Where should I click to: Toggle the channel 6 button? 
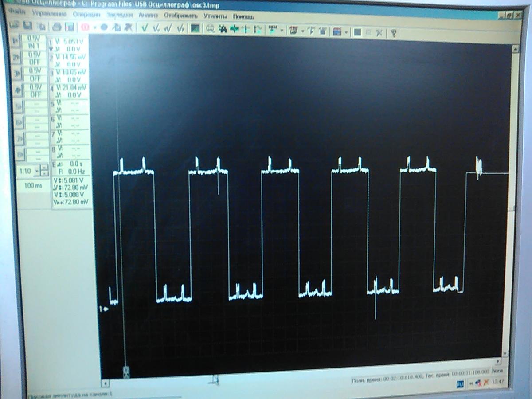click(x=19, y=122)
